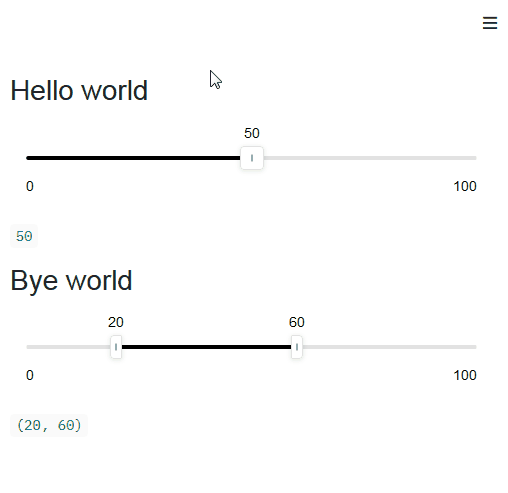The height and width of the screenshot is (493, 508).
Task: Click the 20 value label above the range handle
Action: pos(116,322)
